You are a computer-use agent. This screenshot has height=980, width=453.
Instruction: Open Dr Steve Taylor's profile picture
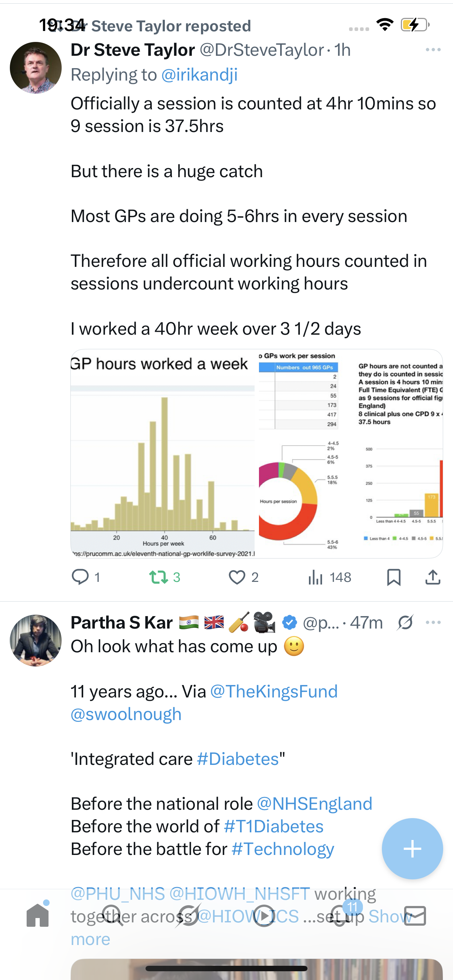35,68
